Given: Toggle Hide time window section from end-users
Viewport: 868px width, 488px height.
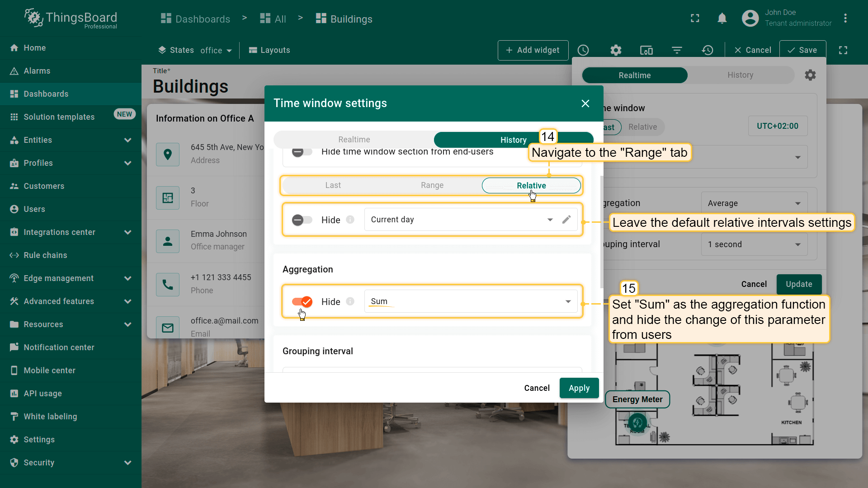Looking at the screenshot, I should pos(302,152).
